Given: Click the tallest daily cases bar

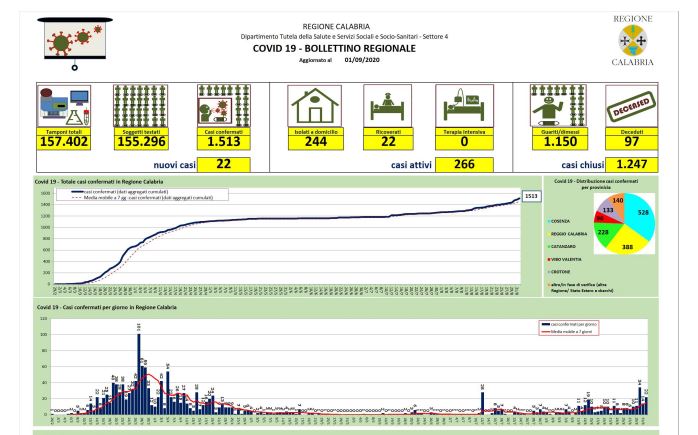Looking at the screenshot, I should coord(139,374).
